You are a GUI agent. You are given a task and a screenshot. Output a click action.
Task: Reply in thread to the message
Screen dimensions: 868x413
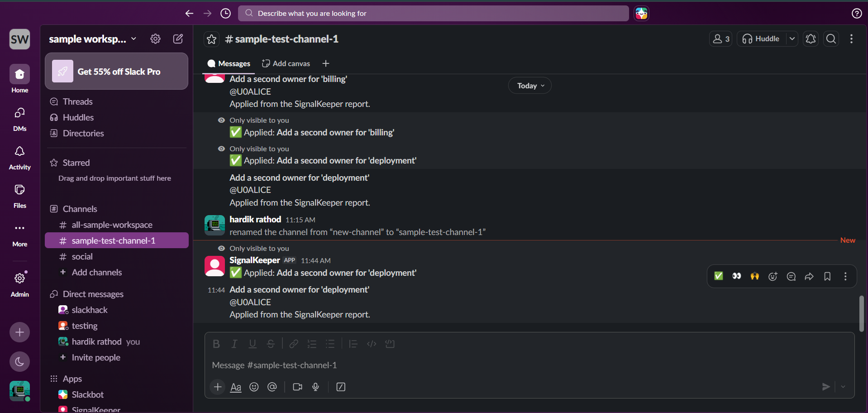pos(791,276)
